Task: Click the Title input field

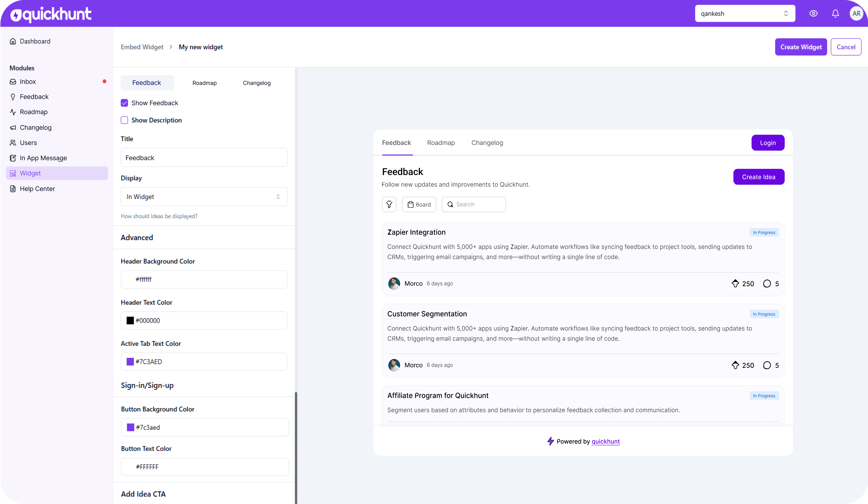Action: pos(204,158)
